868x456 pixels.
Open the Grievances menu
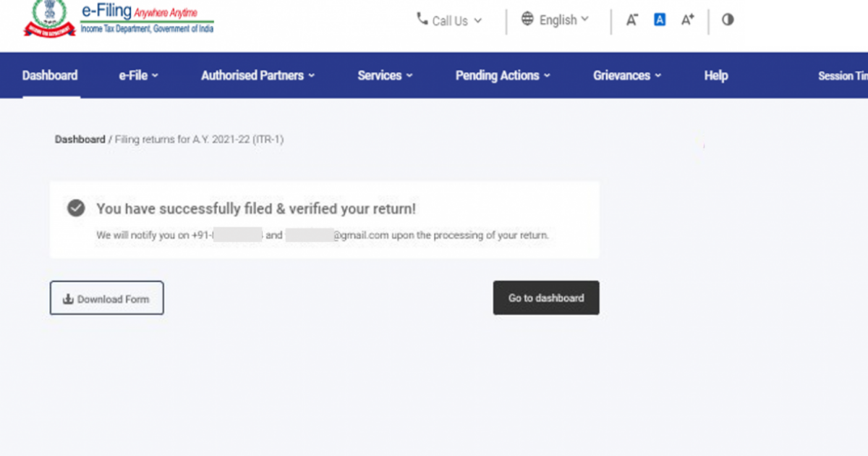[x=628, y=75]
